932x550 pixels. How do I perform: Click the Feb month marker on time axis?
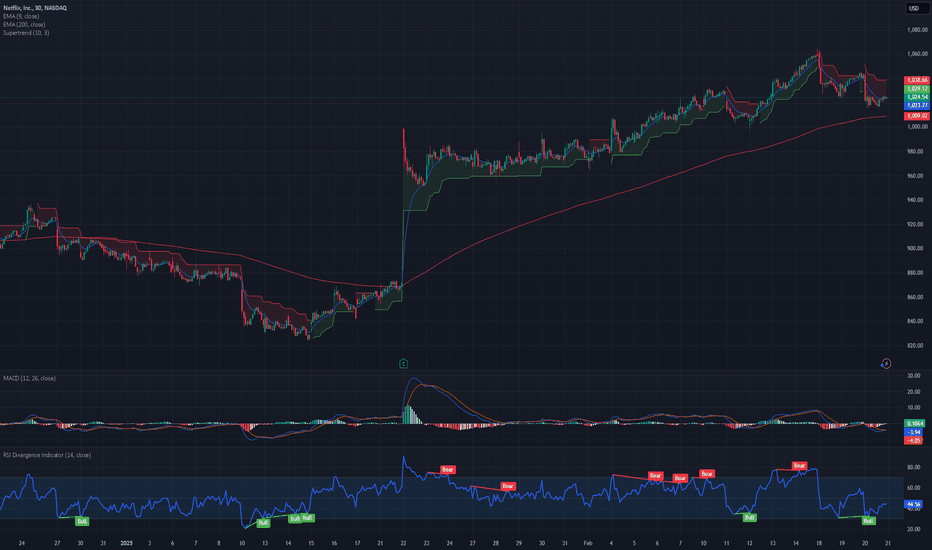point(588,543)
